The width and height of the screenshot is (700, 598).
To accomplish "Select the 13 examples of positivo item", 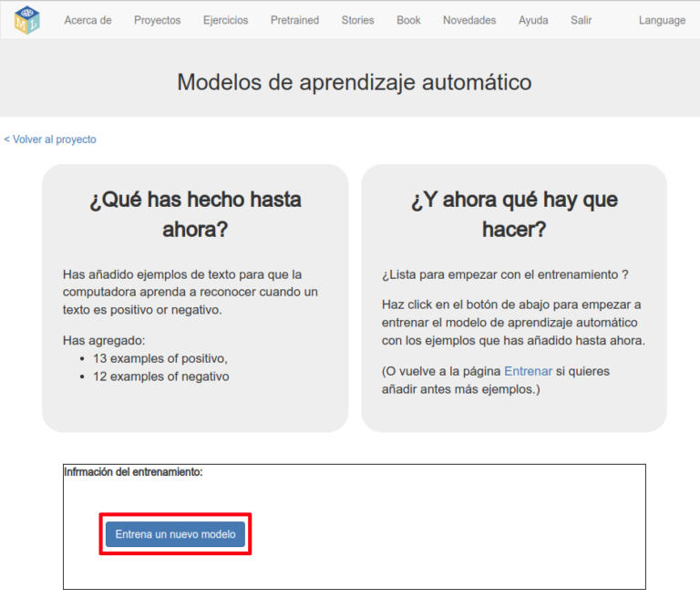I will pos(160,358).
